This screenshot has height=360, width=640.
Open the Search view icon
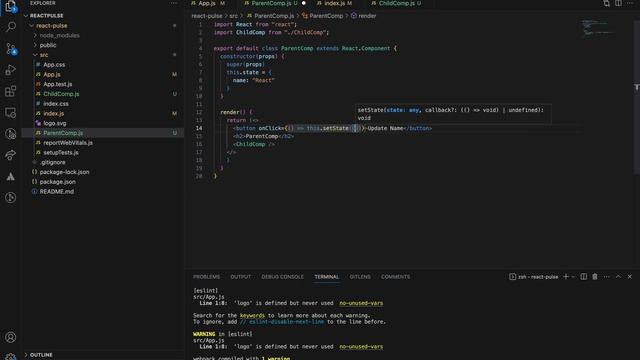[x=11, y=27]
